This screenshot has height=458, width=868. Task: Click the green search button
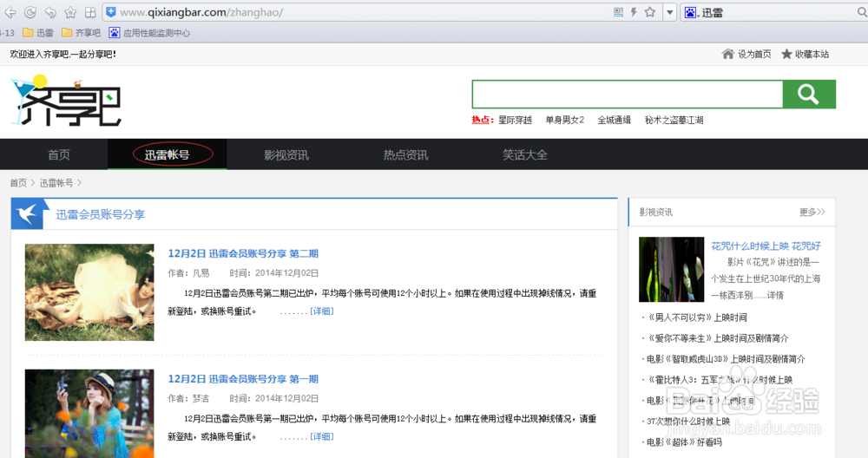(809, 94)
